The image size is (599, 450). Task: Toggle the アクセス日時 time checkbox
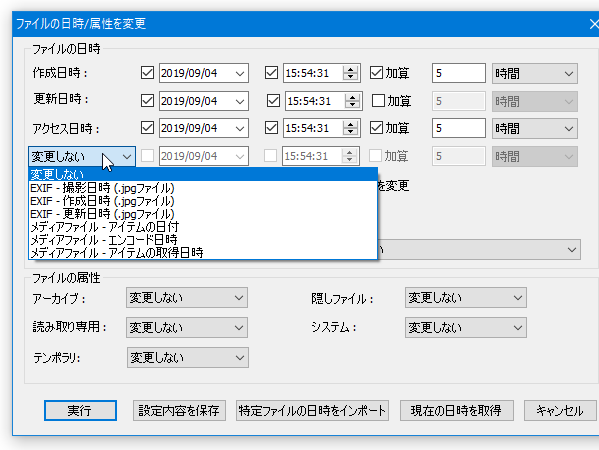pyautogui.click(x=271, y=128)
